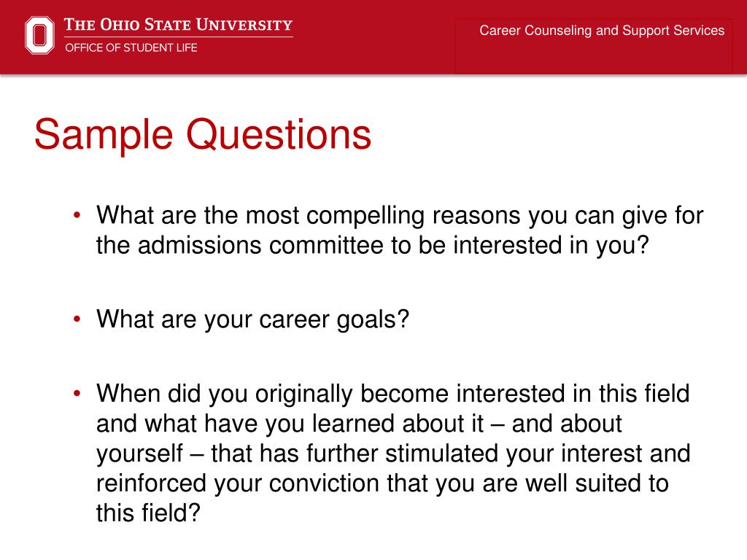Click The Ohio State University wordmark
747x560 pixels.
(x=178, y=25)
